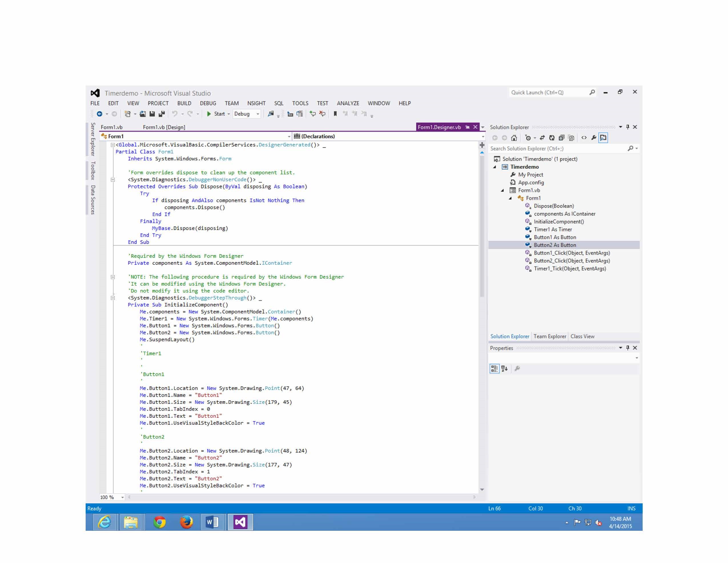
Task: Open the BUILD menu
Action: tap(184, 103)
